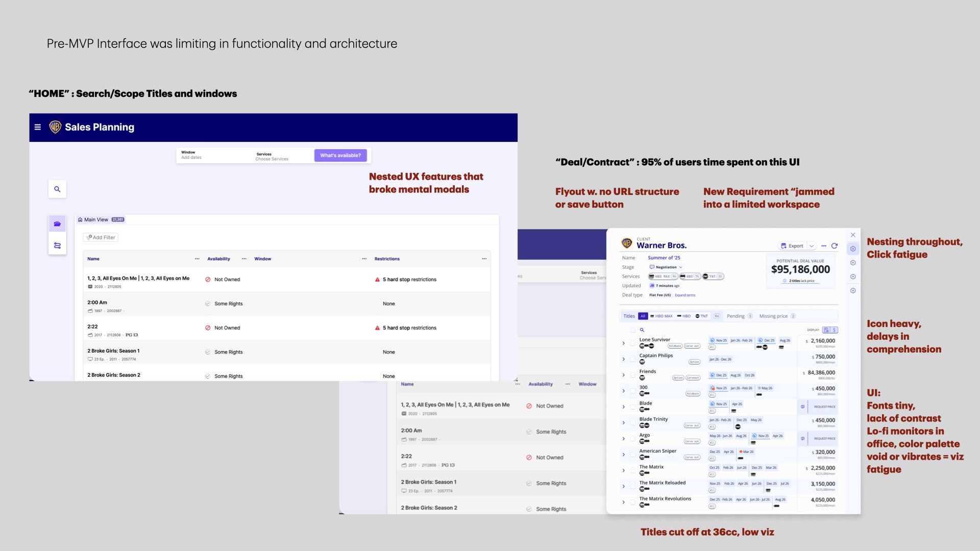Click the WB logo next to Warner Bros. client
The image size is (980, 551).
pyautogui.click(x=627, y=243)
